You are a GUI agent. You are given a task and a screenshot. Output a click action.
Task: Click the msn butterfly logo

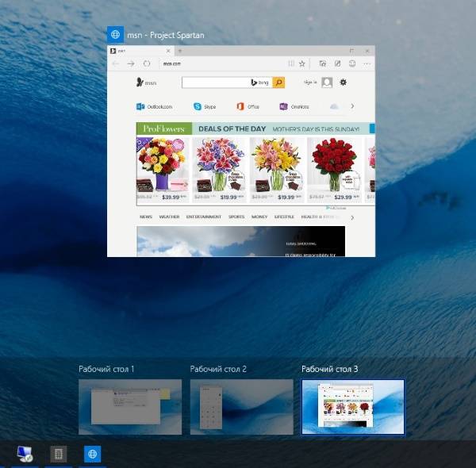146,82
